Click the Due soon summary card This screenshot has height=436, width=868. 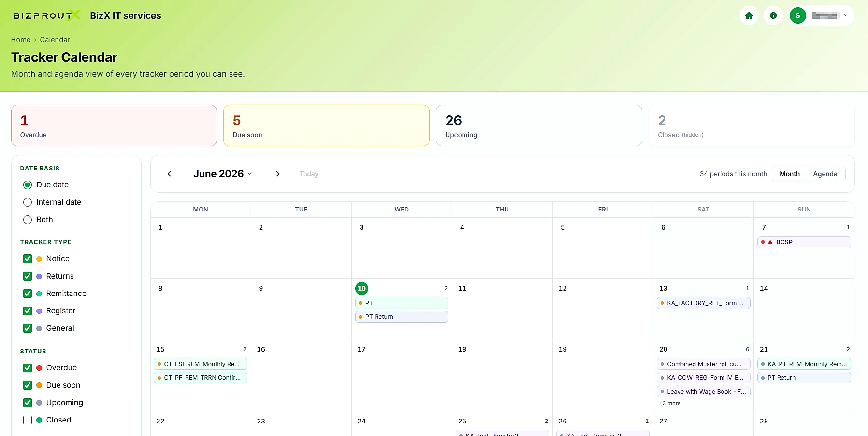coord(326,126)
